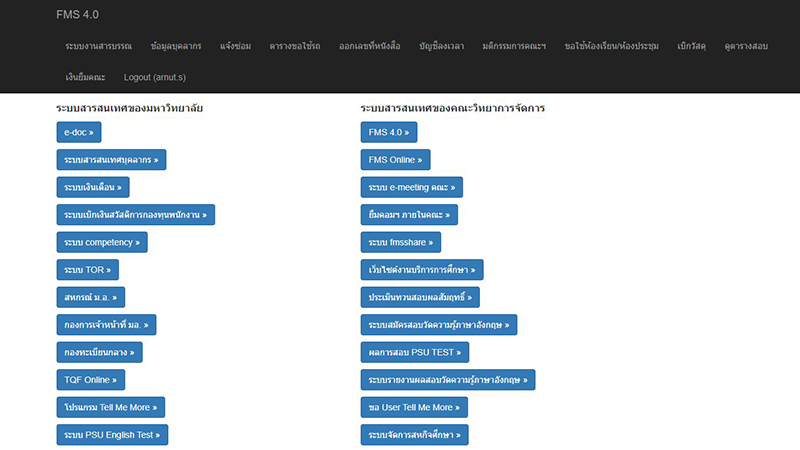This screenshot has height=450, width=800.
Task: Click the blue FMS 4.0 button
Action: click(x=389, y=132)
